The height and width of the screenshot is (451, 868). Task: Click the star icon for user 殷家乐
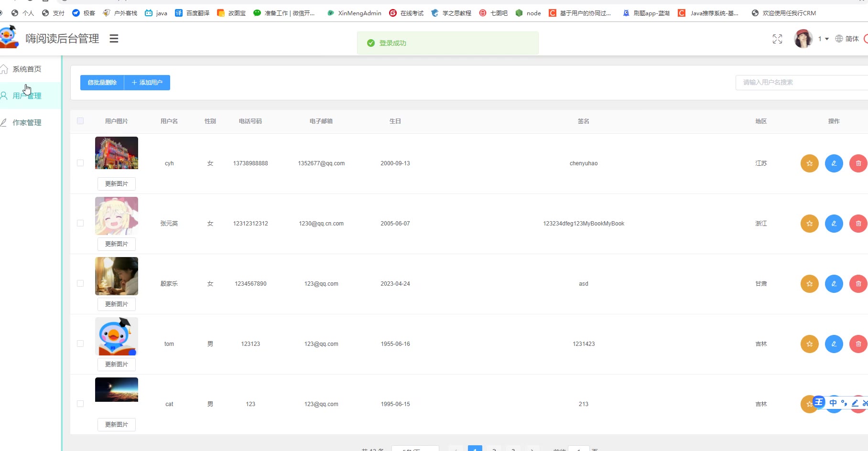click(x=809, y=284)
